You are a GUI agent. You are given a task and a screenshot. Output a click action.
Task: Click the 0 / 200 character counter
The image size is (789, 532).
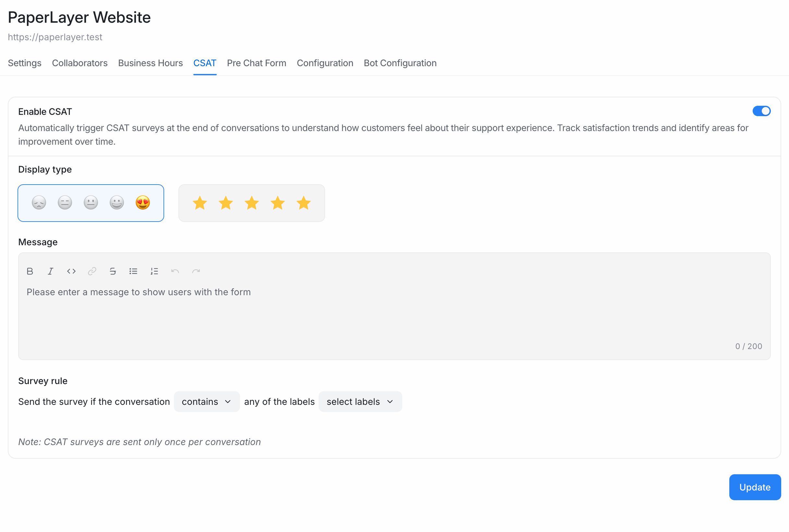click(749, 346)
